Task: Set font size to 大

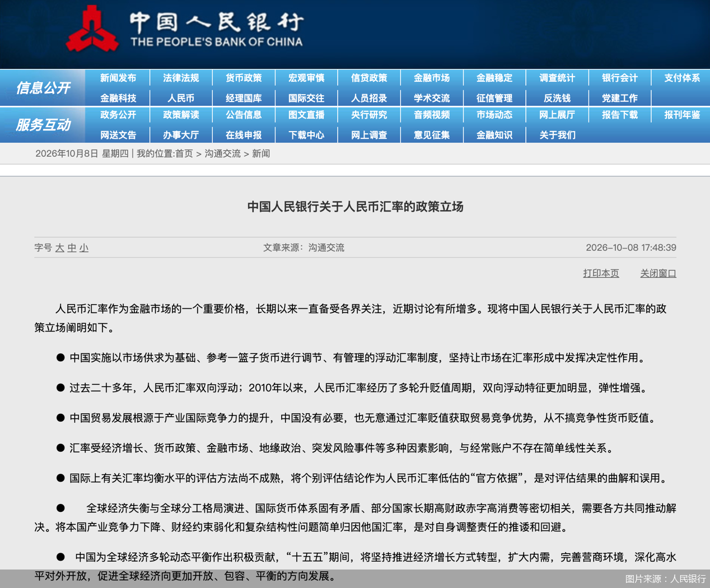Action: (x=60, y=248)
